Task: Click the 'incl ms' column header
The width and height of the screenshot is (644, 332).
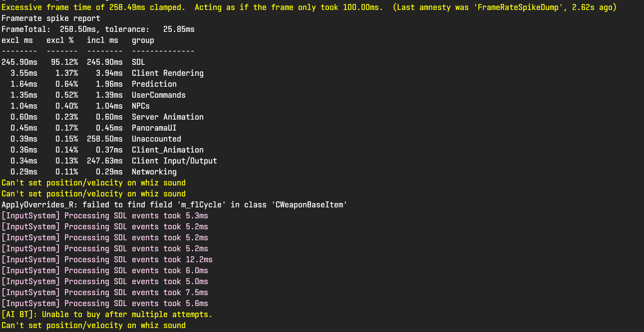Action: [x=102, y=40]
